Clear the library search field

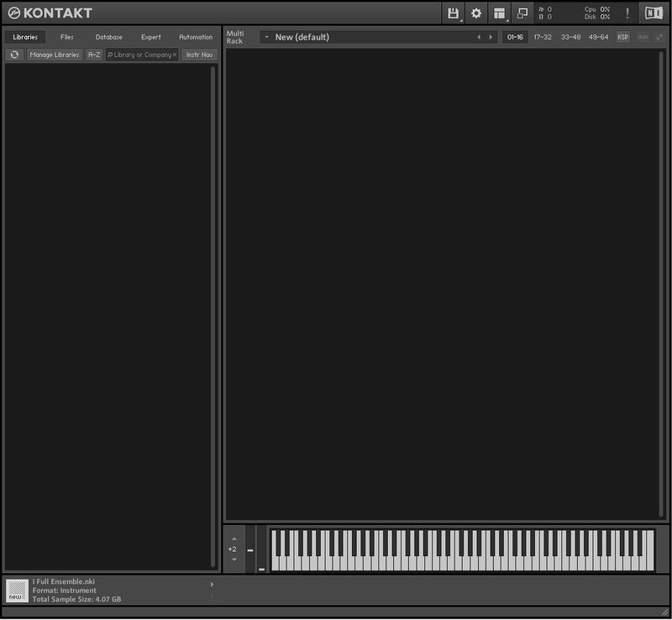point(175,55)
